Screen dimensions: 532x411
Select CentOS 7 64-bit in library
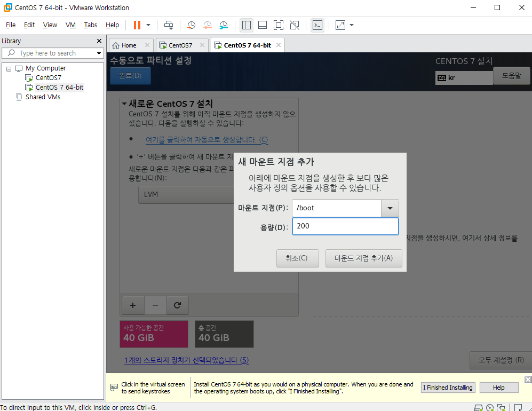pyautogui.click(x=59, y=87)
